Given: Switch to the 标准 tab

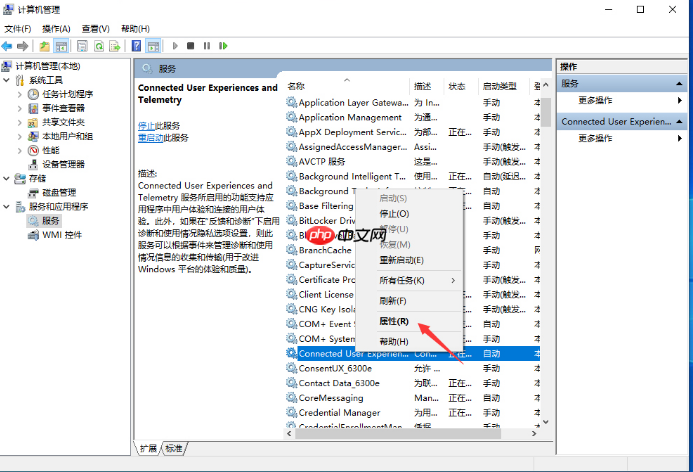Looking at the screenshot, I should click(x=174, y=449).
